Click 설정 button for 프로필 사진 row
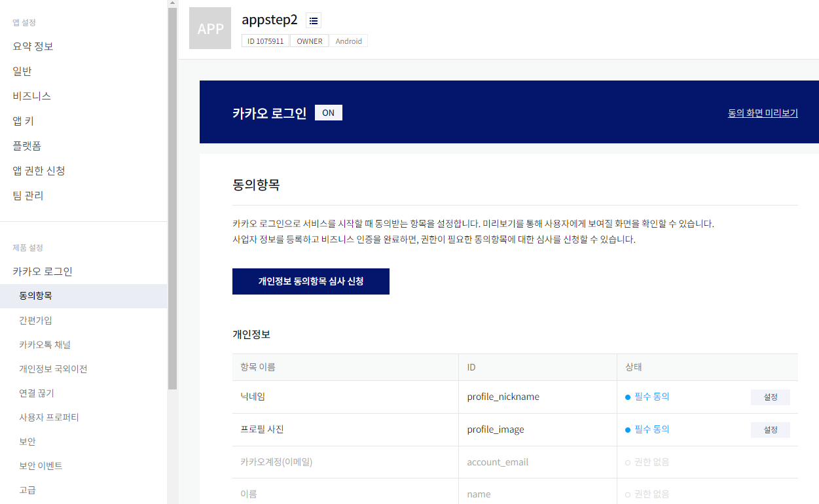819x504 pixels. 771,430
